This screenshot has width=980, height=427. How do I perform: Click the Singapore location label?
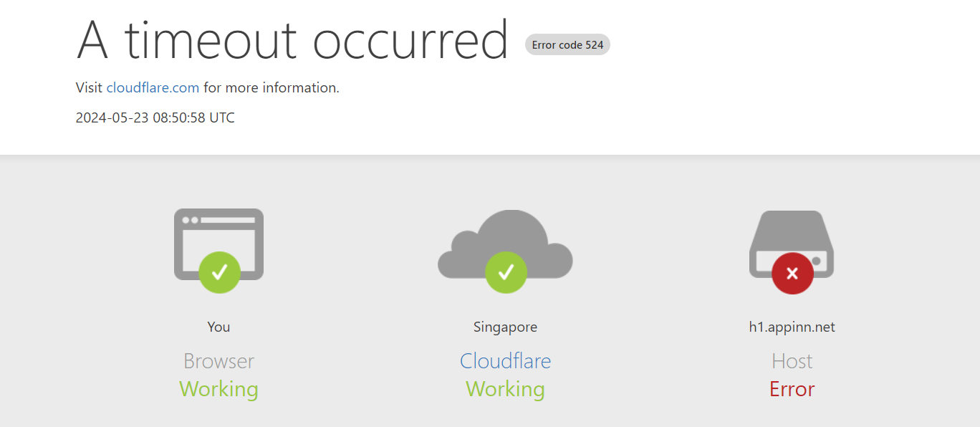pos(505,327)
